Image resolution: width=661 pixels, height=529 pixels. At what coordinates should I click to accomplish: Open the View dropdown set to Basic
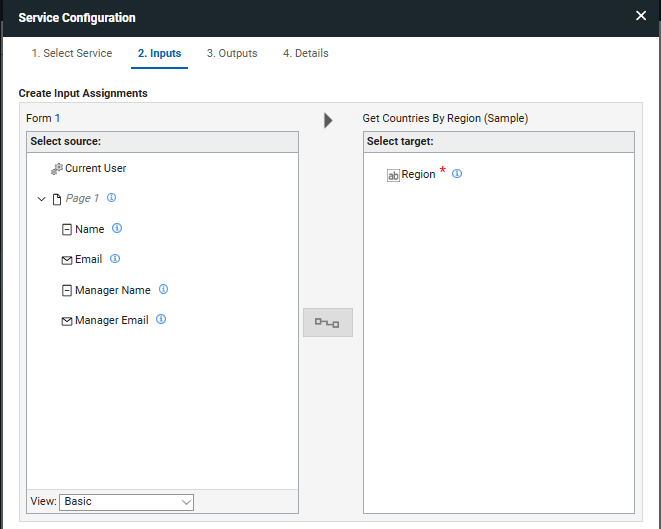pos(127,502)
